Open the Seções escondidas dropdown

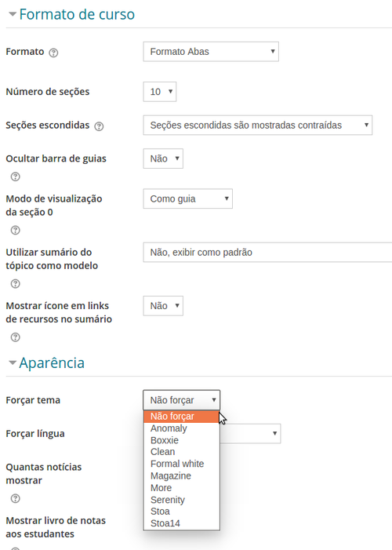click(257, 125)
